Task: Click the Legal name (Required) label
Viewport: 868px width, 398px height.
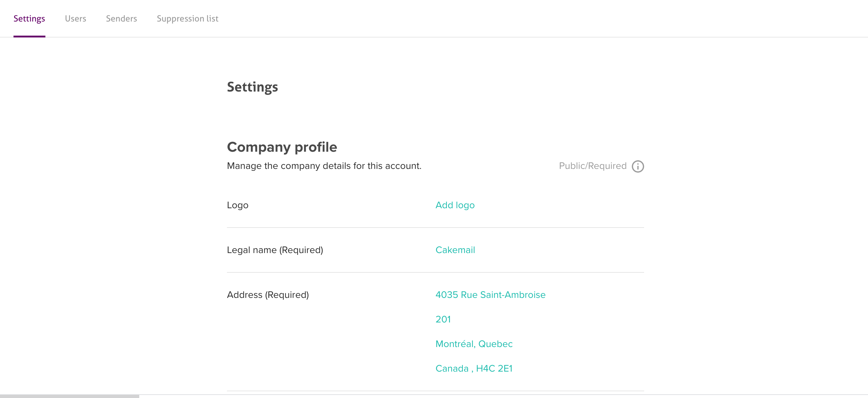Action: tap(275, 250)
